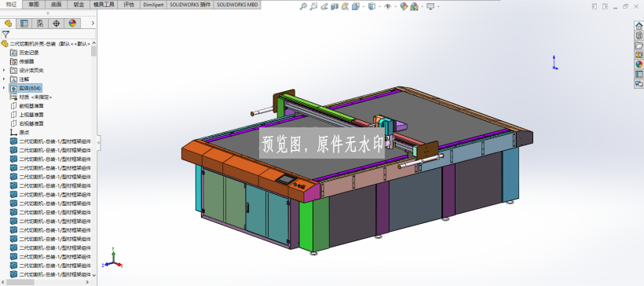Open the Custom Properties task pane icon
The image size is (644, 286).
(639, 74)
